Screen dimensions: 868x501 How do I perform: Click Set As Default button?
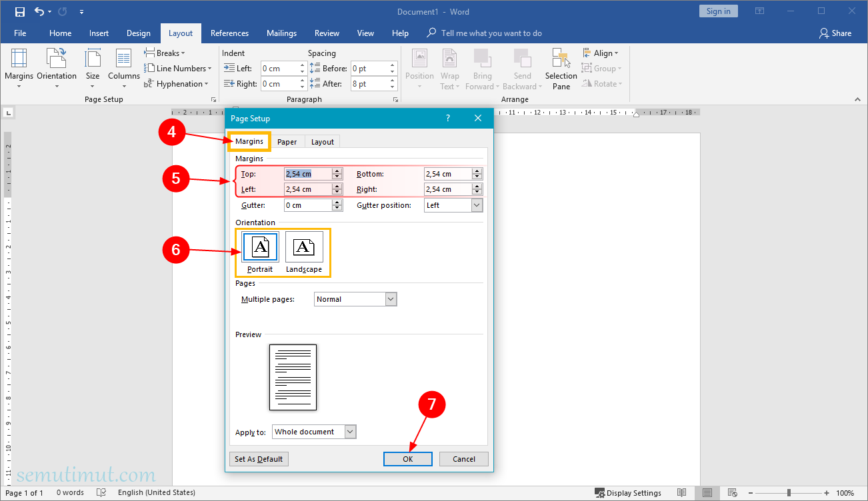pos(259,458)
